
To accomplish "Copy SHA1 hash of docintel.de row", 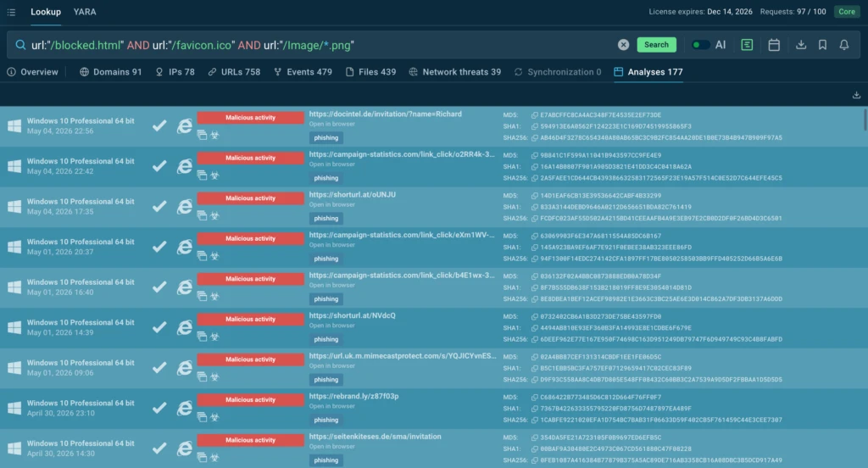I will [x=534, y=126].
